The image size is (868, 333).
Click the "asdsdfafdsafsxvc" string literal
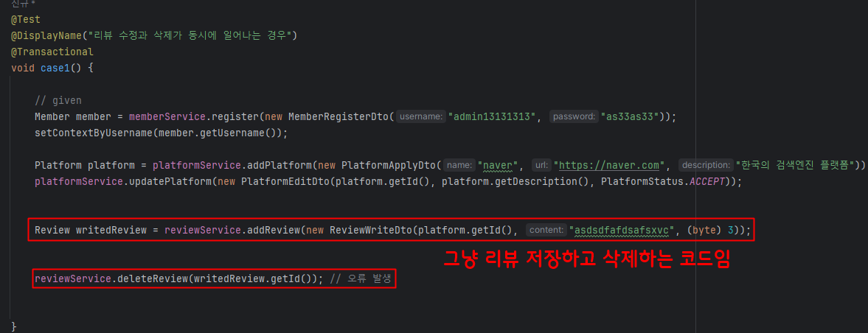click(x=622, y=230)
